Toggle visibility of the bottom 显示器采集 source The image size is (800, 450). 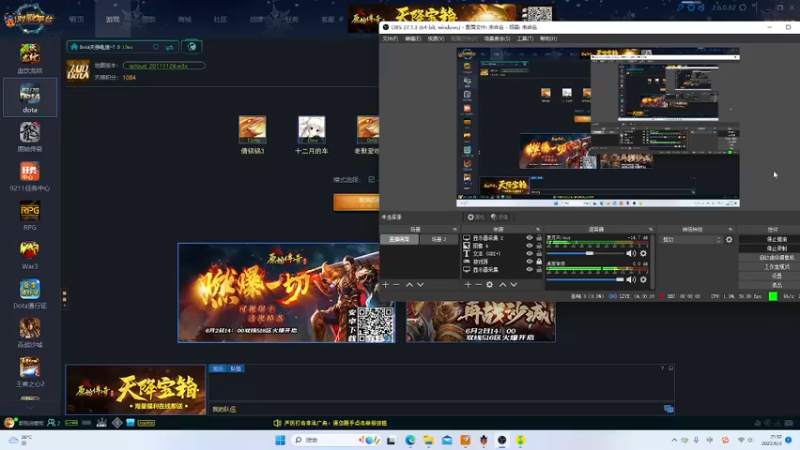tap(529, 269)
